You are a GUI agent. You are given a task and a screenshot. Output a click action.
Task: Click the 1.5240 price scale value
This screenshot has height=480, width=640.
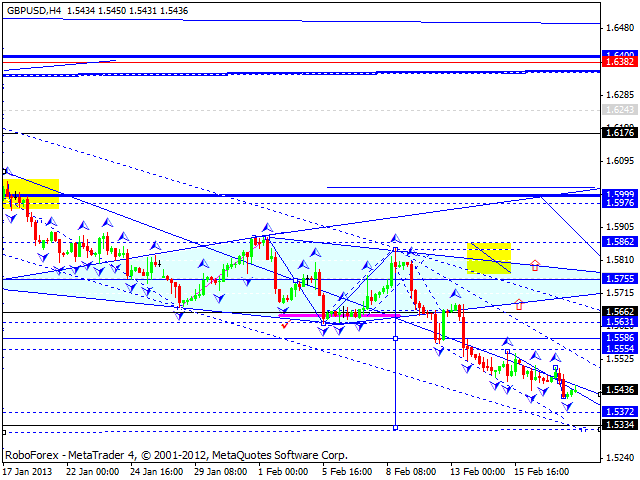tap(620, 458)
